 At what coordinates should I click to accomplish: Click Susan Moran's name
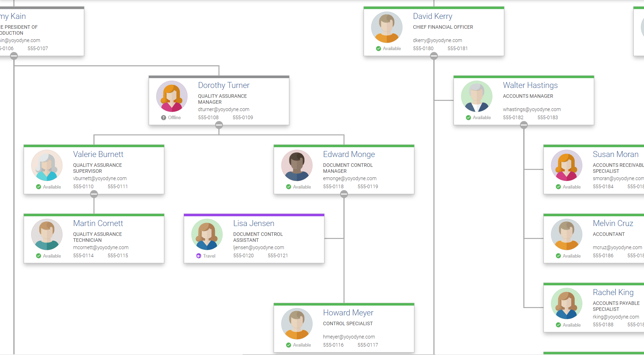click(616, 154)
